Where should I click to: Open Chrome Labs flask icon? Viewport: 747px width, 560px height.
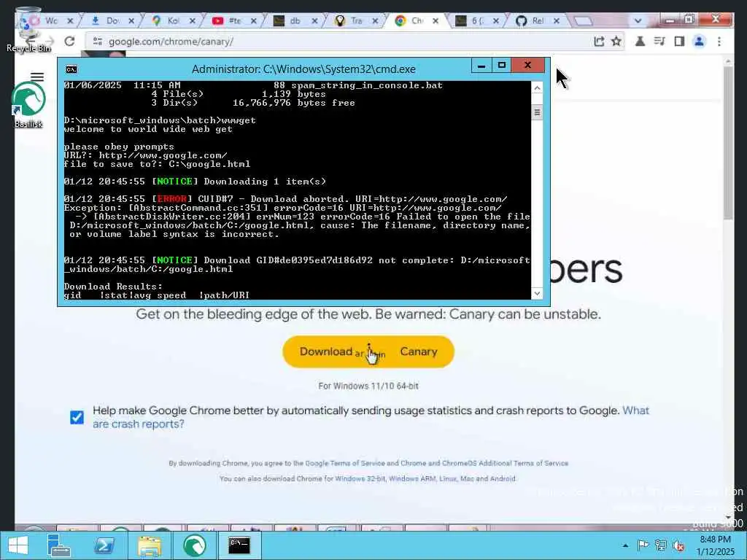(640, 42)
